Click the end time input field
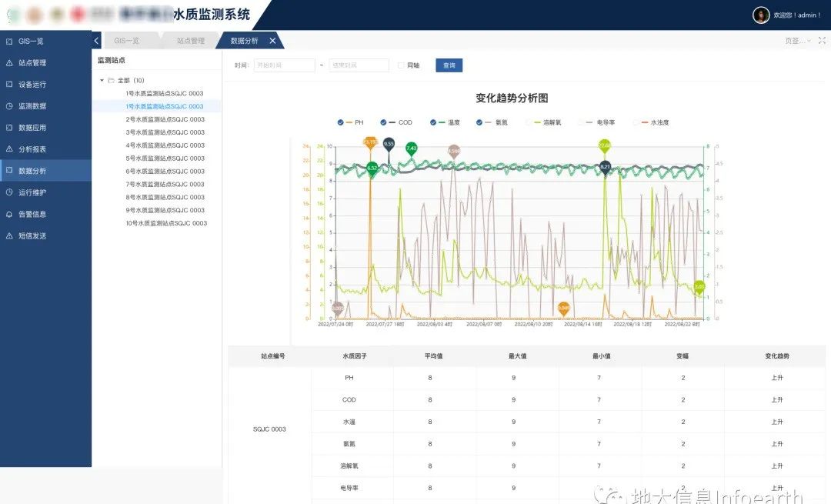This screenshot has height=504, width=831. click(359, 65)
